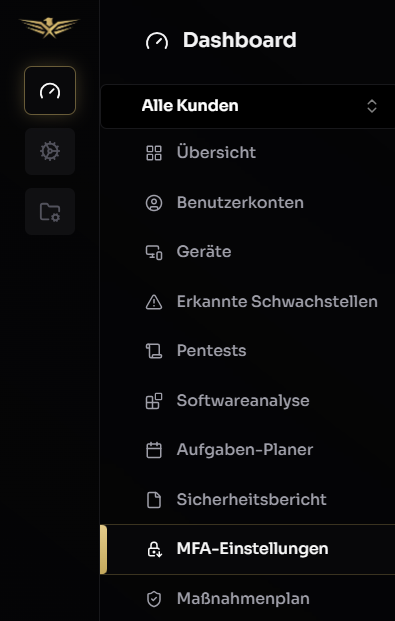
Task: Click the Geräte devices icon
Action: 154,252
